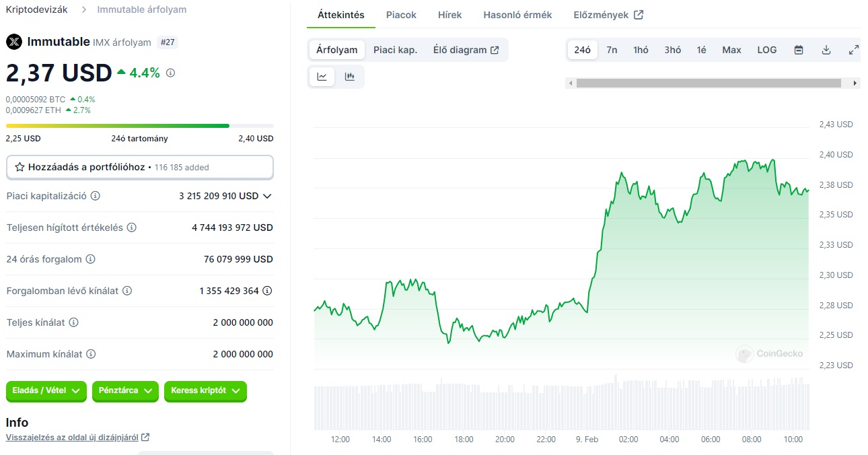Switch chart to Árfolyam mode
The width and height of the screenshot is (868, 455).
(x=337, y=50)
